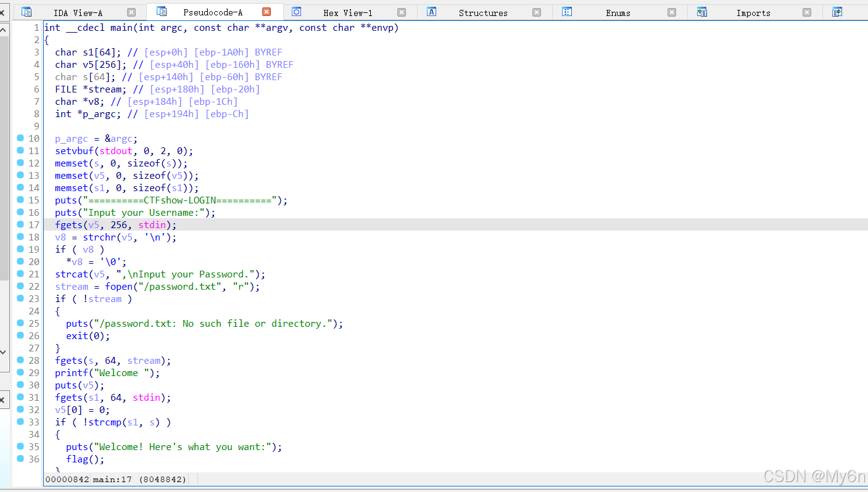Viewport: 868px width, 492px height.
Task: Click 'stdin' in the highlighted fgets line
Action: [152, 225]
